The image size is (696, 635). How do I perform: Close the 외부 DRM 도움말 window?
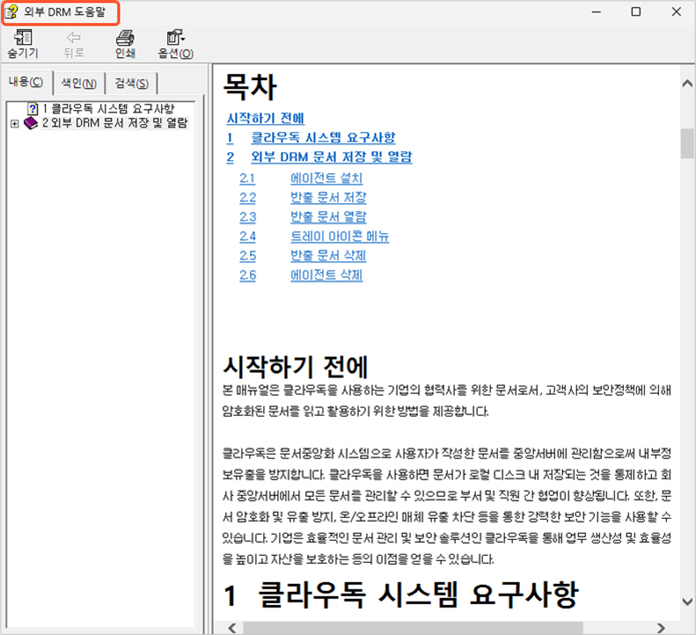(676, 12)
